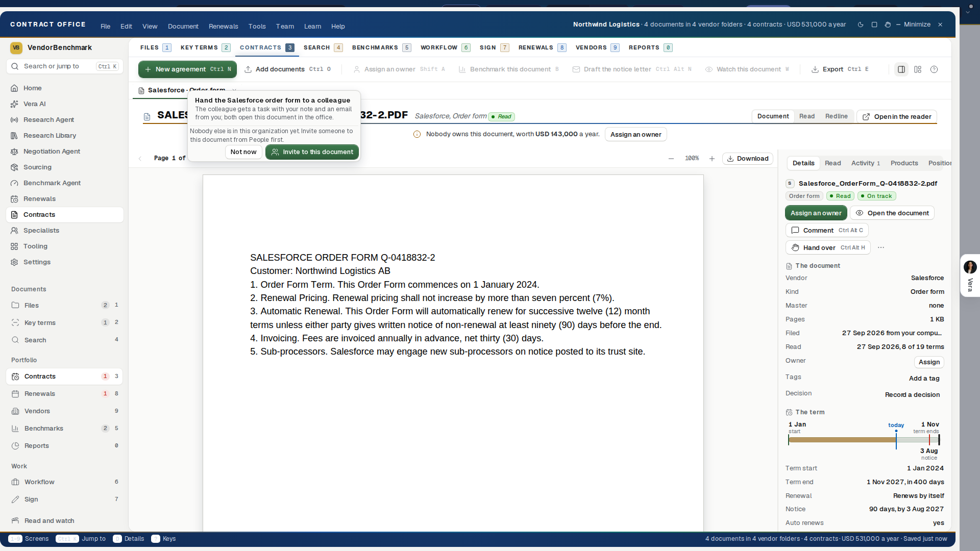
Task: Switch to Document view mode
Action: click(773, 116)
